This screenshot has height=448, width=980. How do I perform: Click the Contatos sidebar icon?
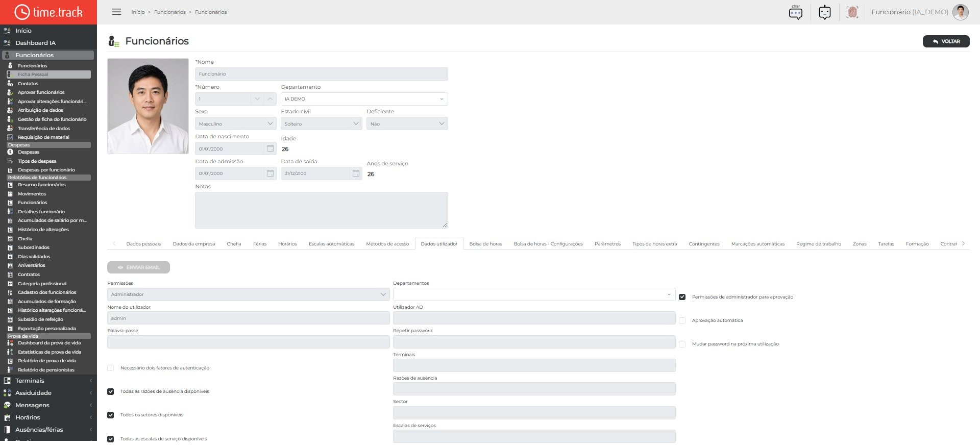(10, 83)
